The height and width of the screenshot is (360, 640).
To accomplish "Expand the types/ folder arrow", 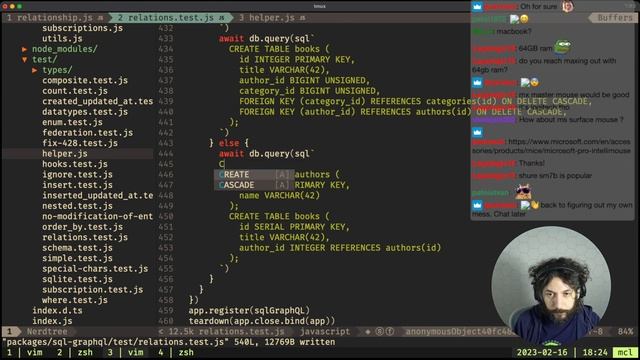I will point(35,70).
